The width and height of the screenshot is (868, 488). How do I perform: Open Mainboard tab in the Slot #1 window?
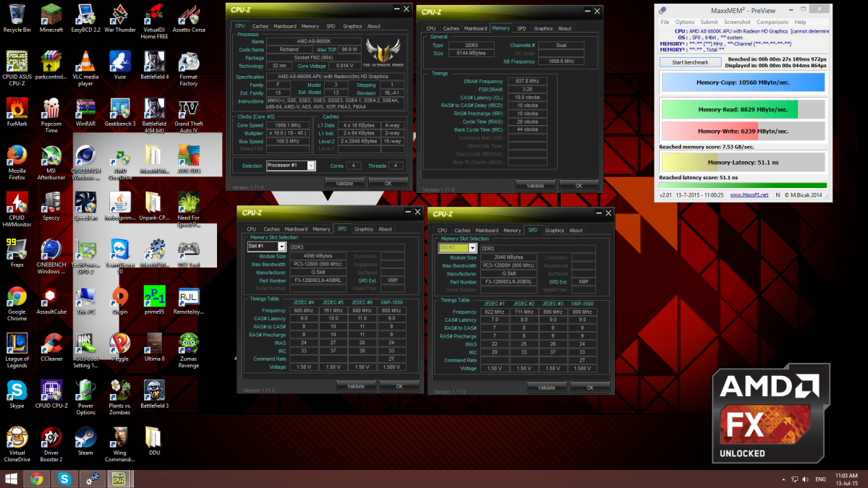coord(296,229)
